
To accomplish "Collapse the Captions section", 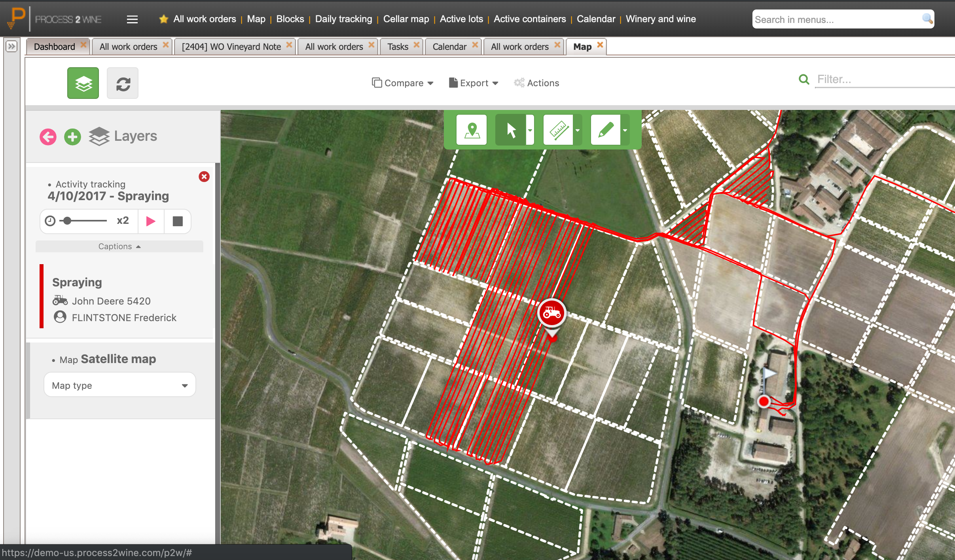I will coord(119,246).
